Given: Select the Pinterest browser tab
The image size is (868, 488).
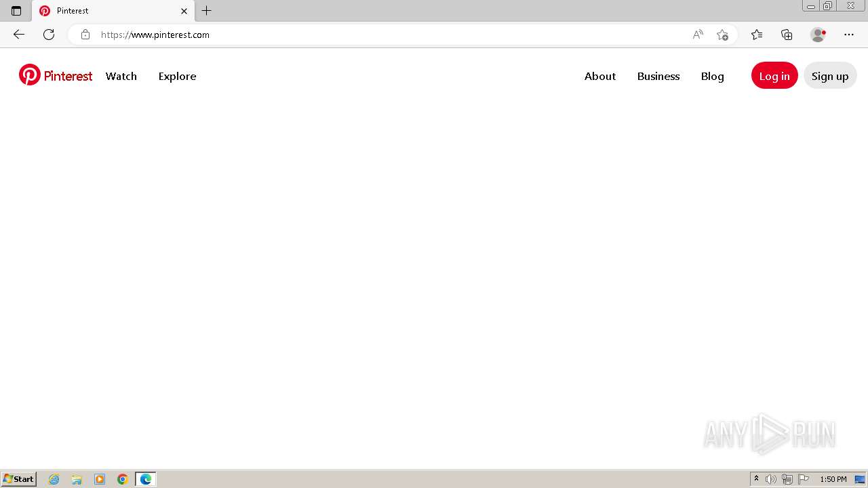Looking at the screenshot, I should 113,11.
